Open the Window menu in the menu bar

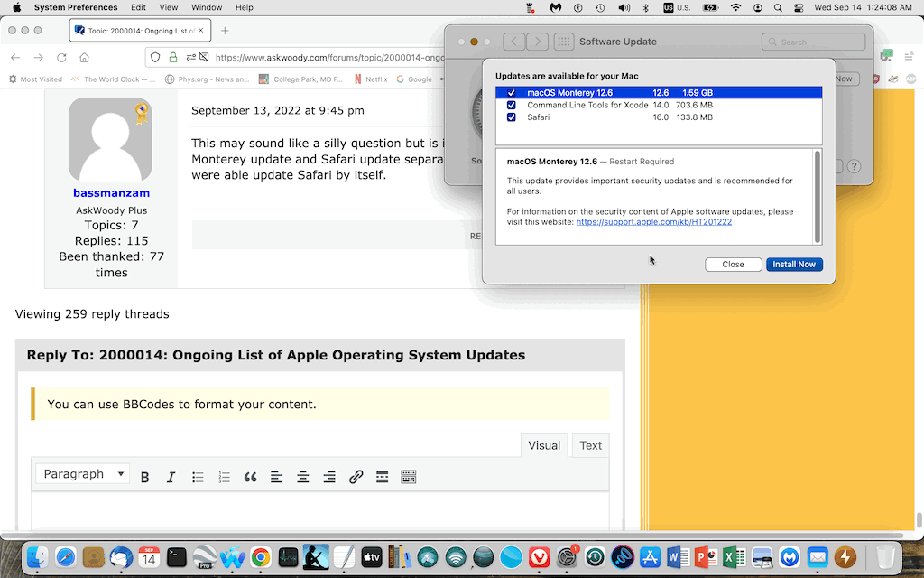207,7
